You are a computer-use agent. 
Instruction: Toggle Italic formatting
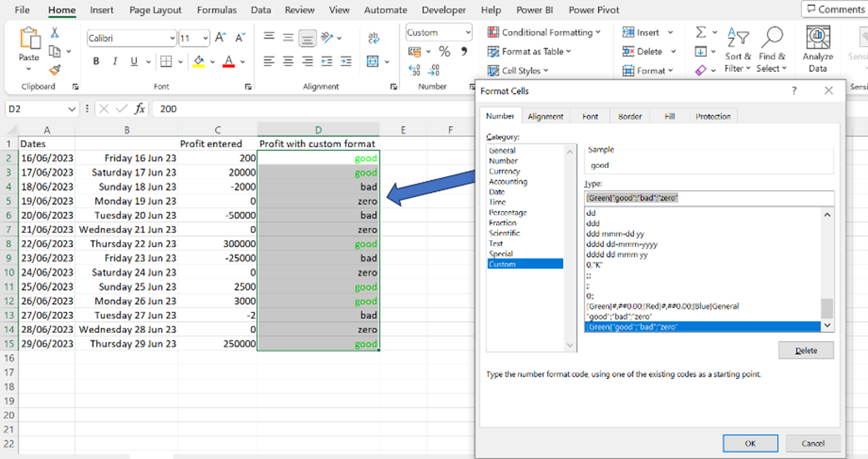pos(115,62)
